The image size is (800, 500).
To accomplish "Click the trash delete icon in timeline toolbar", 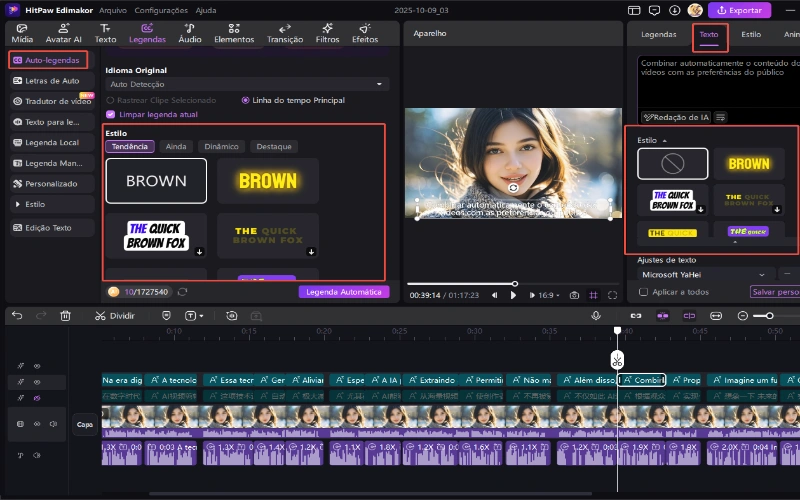I will [65, 315].
